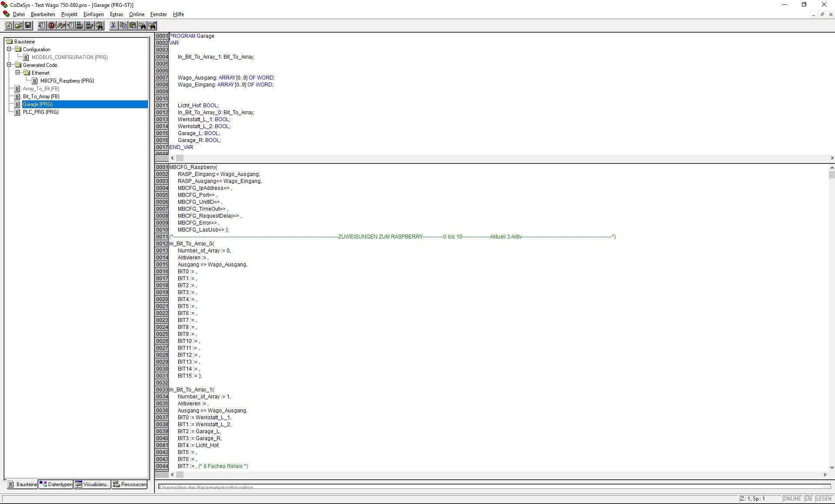Click the clipboard Paste icon
The height and width of the screenshot is (504, 835).
click(133, 26)
